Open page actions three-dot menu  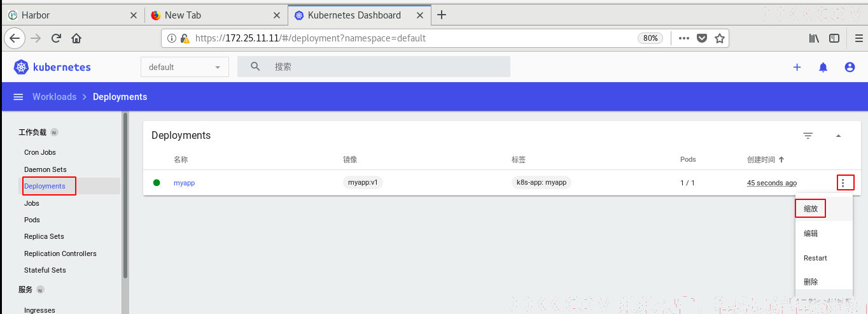[684, 38]
